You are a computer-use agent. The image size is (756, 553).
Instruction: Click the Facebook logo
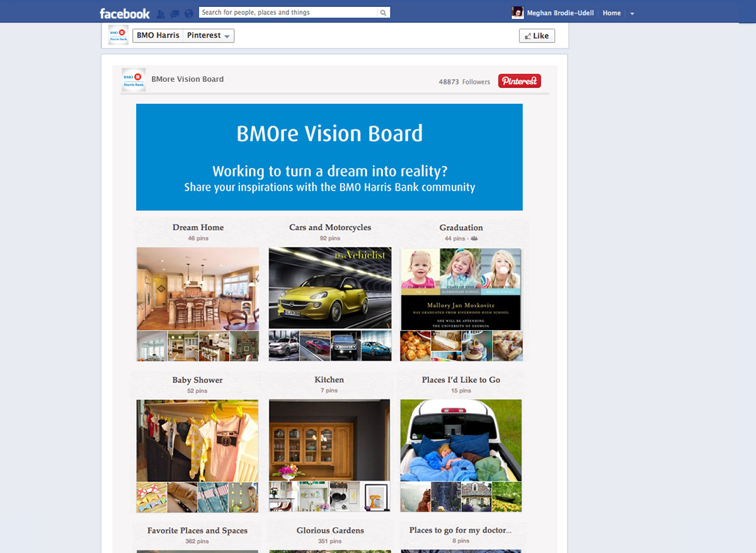(125, 13)
